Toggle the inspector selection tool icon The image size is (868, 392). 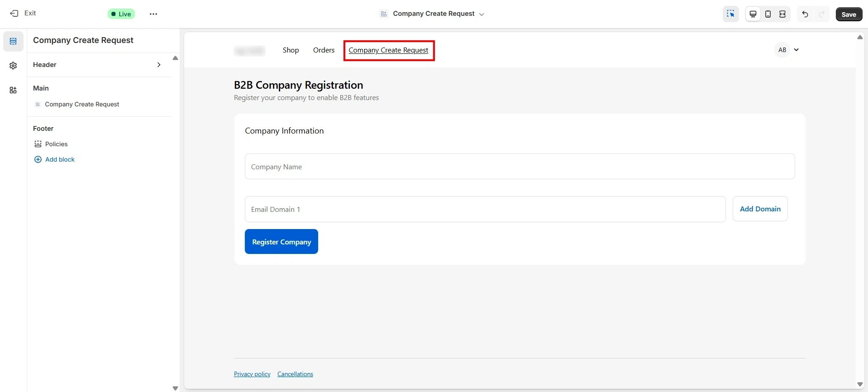tap(731, 14)
